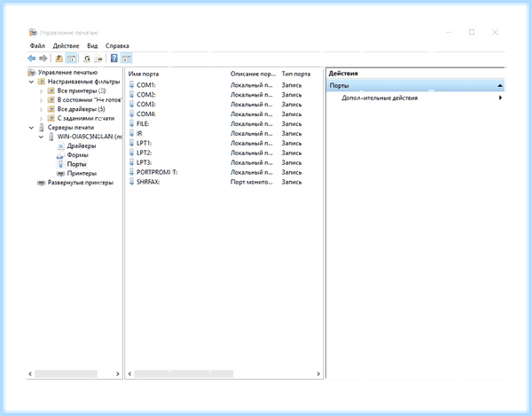Expand the В состоянии "Не готов" node
532x416 pixels.
[x=41, y=100]
